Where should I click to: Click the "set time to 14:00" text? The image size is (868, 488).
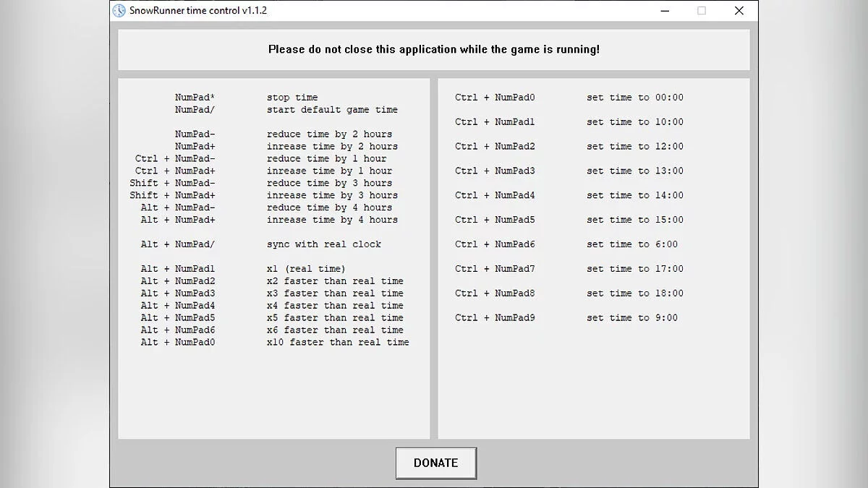point(635,196)
